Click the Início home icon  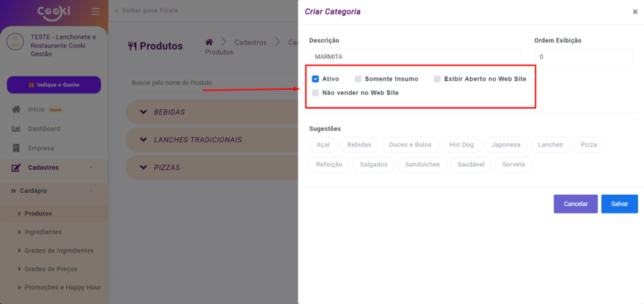(16, 109)
